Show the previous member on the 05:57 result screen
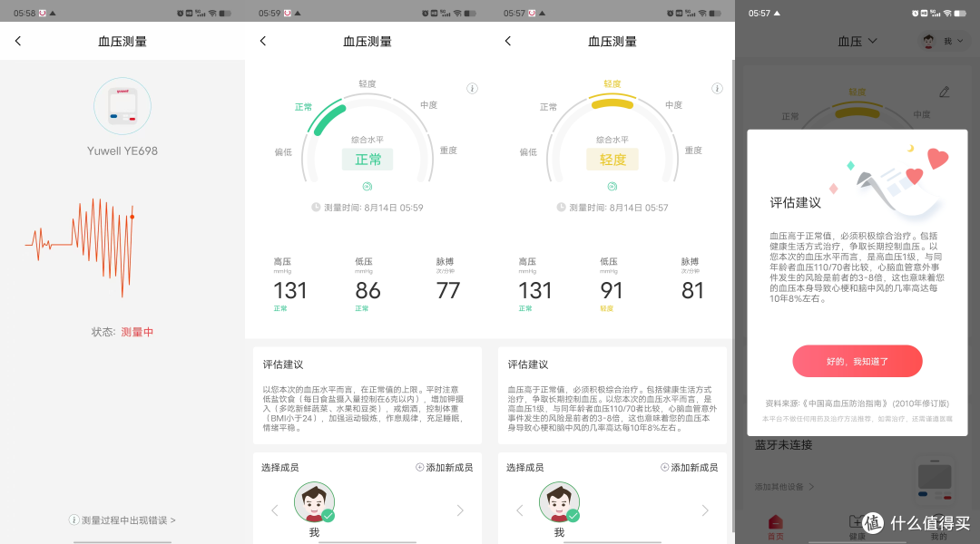The height and width of the screenshot is (544, 980). click(x=519, y=510)
